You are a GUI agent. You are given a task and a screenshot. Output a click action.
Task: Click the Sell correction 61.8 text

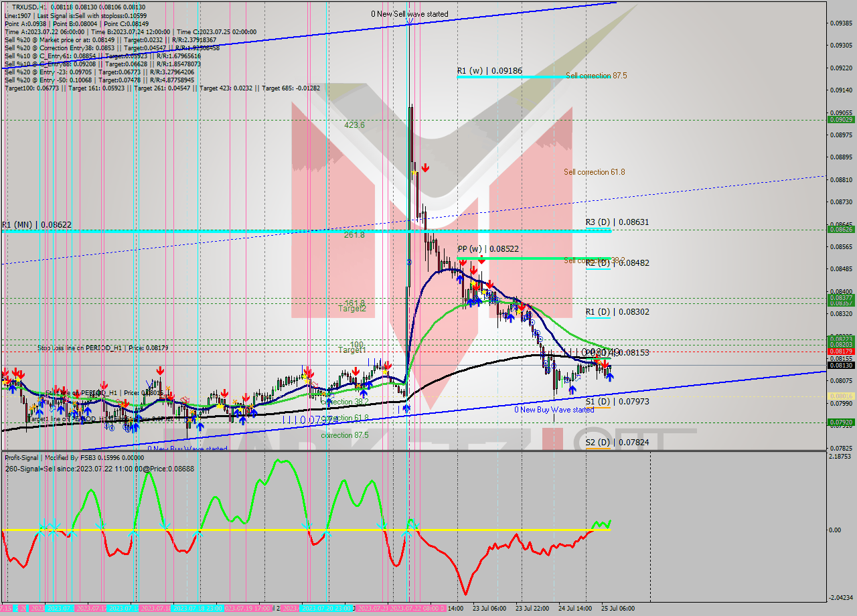pos(593,171)
